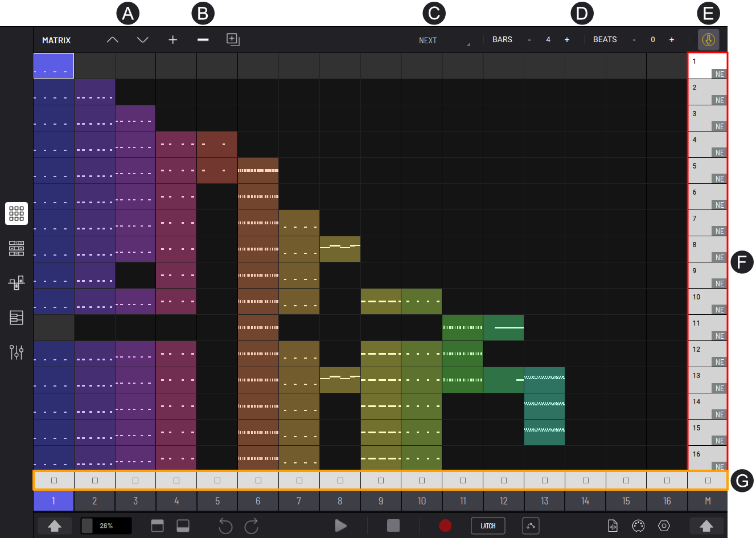
Task: Select the bottom panel layout icon
Action: pyautogui.click(x=183, y=525)
